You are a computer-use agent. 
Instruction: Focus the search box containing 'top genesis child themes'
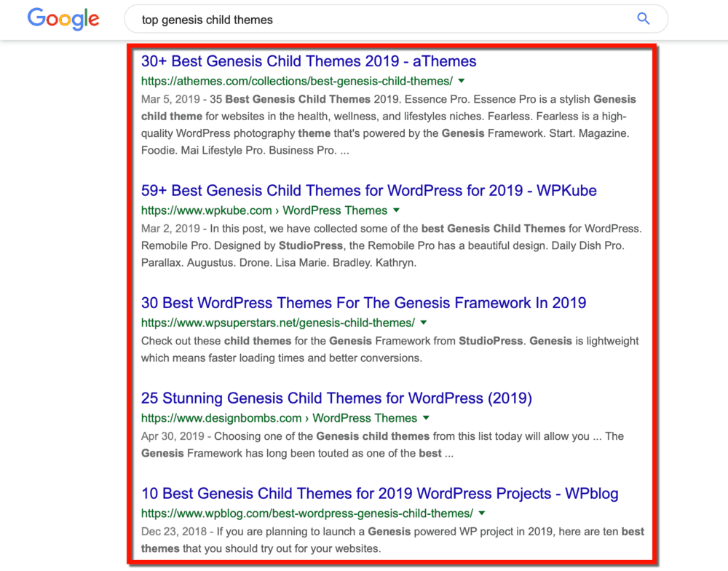396,19
